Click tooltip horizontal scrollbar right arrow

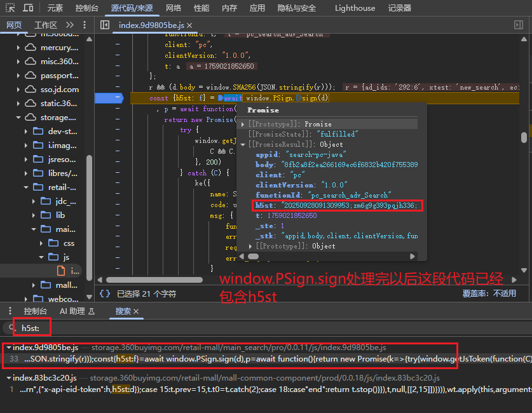(413, 256)
